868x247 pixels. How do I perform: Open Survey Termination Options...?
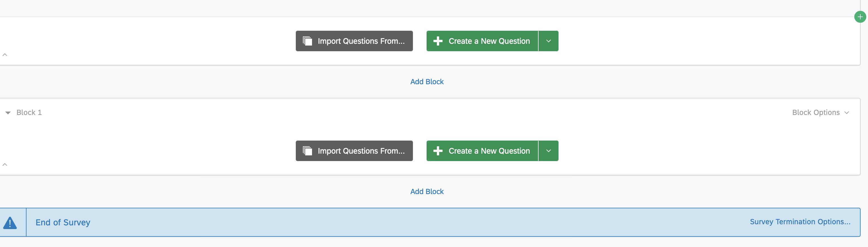tap(800, 222)
